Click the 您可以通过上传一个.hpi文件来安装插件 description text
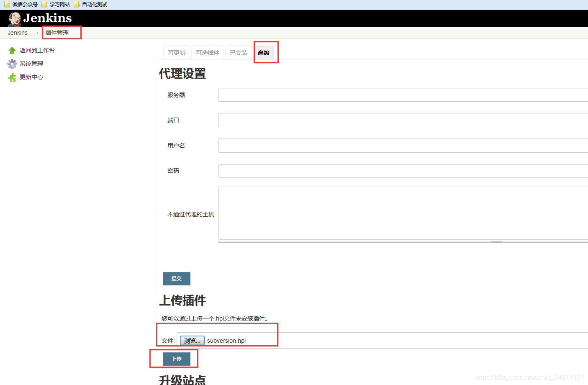This screenshot has height=385, width=588. [x=215, y=318]
